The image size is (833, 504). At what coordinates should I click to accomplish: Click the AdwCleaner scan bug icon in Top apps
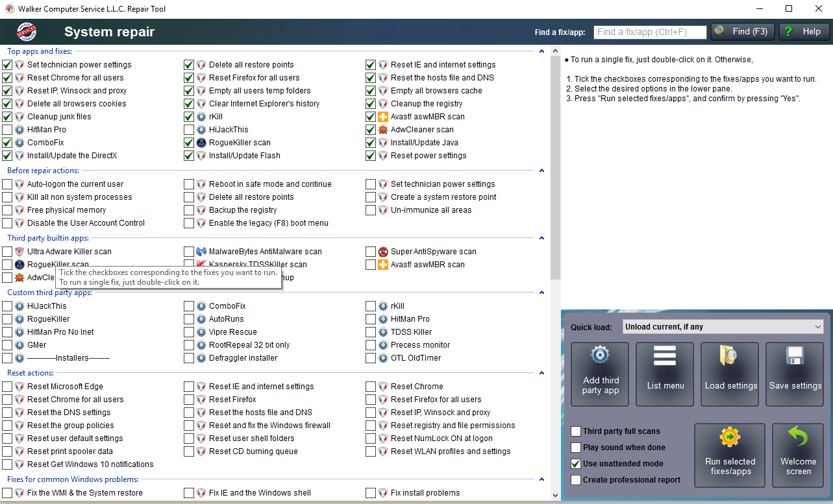click(x=383, y=130)
